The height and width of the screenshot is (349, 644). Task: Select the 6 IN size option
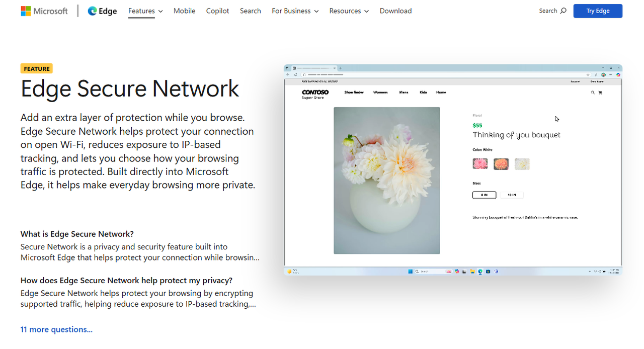coord(484,195)
